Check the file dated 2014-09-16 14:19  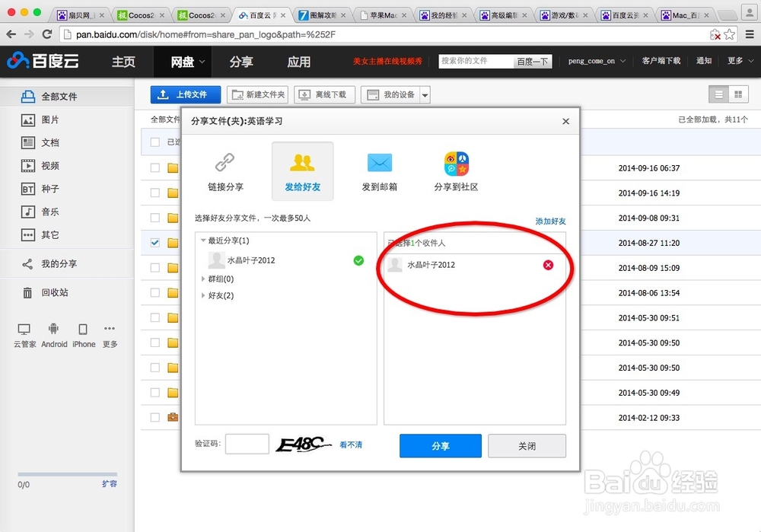point(154,193)
